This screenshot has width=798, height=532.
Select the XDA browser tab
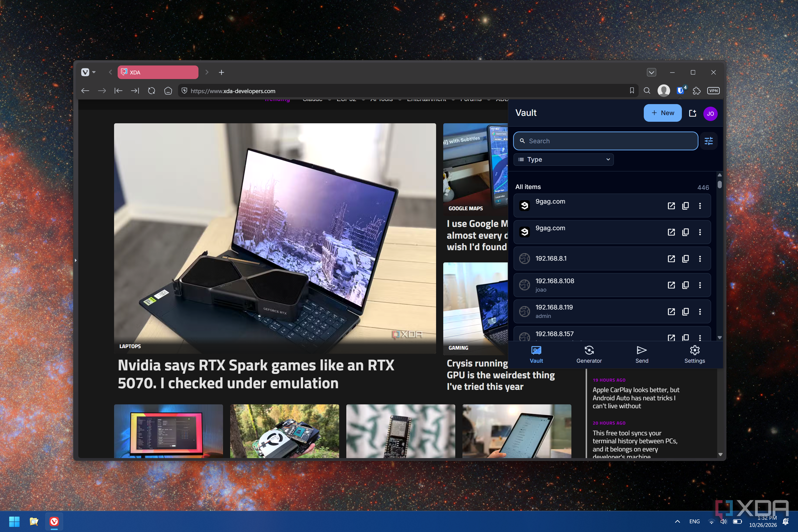click(158, 72)
